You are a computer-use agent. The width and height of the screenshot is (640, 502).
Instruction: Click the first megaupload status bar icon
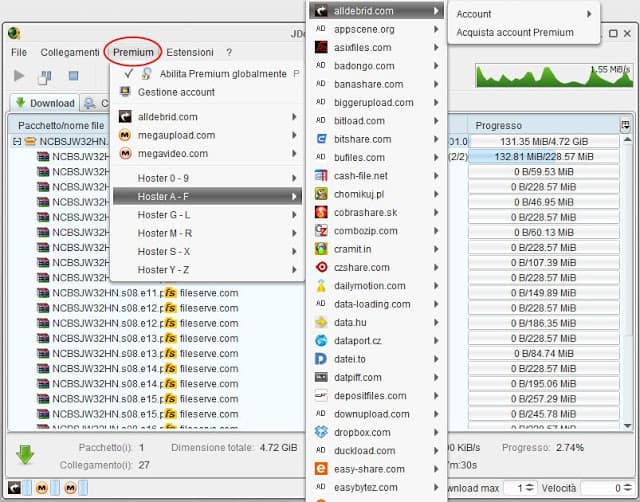tap(42, 487)
